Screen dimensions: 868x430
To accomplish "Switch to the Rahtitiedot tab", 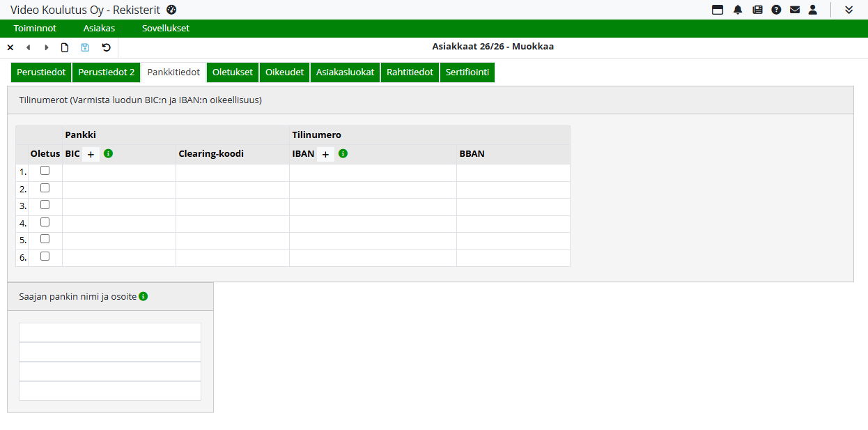I will (410, 72).
